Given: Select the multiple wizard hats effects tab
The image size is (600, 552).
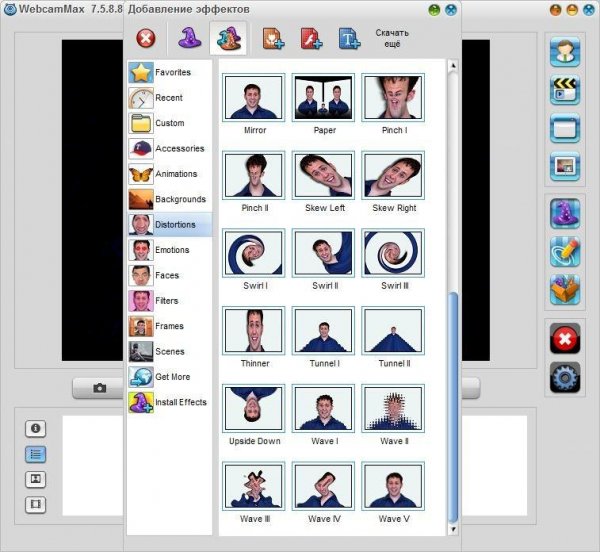Looking at the screenshot, I should [x=228, y=38].
